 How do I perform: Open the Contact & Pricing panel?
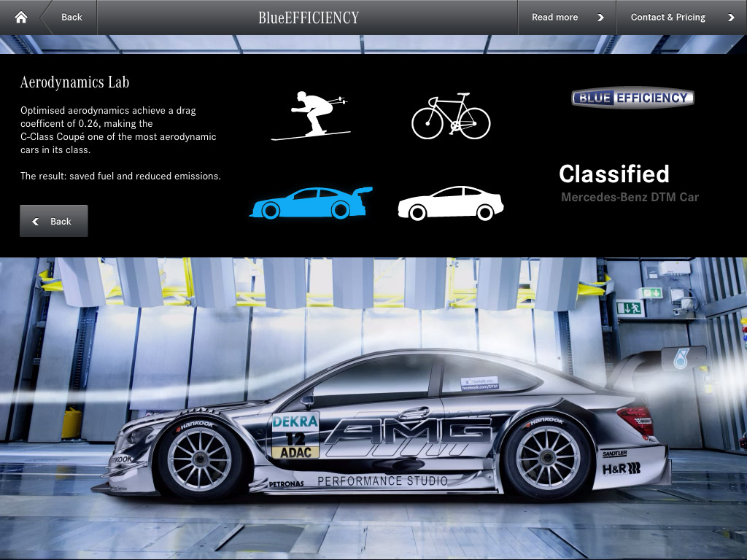click(x=668, y=17)
